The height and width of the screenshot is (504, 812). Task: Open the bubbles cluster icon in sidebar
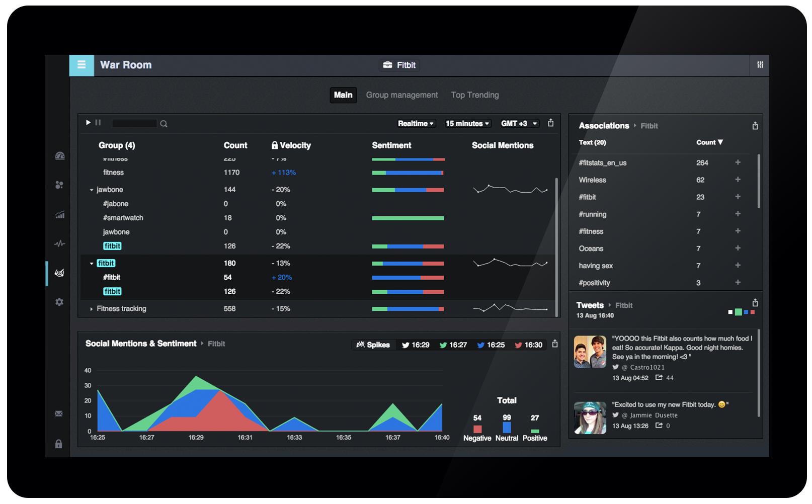click(x=59, y=185)
